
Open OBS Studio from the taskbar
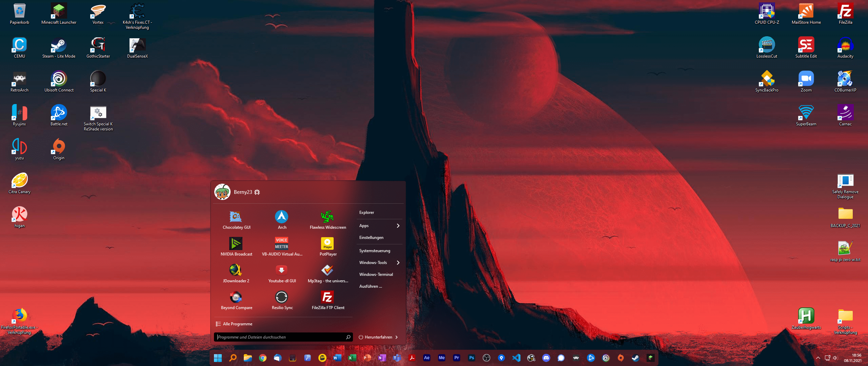point(487,358)
